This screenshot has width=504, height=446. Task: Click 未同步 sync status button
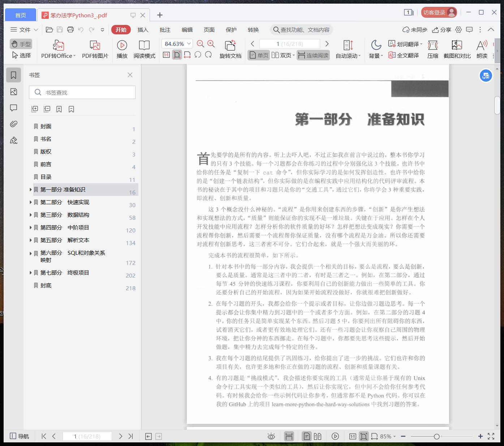pyautogui.click(x=415, y=30)
